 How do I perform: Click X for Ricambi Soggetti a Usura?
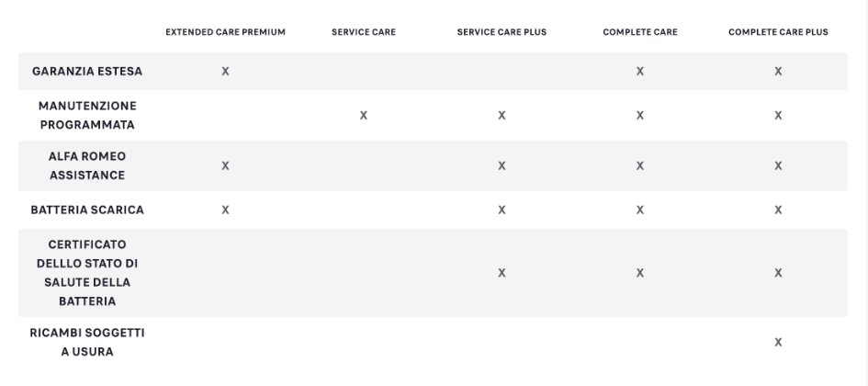click(x=778, y=342)
